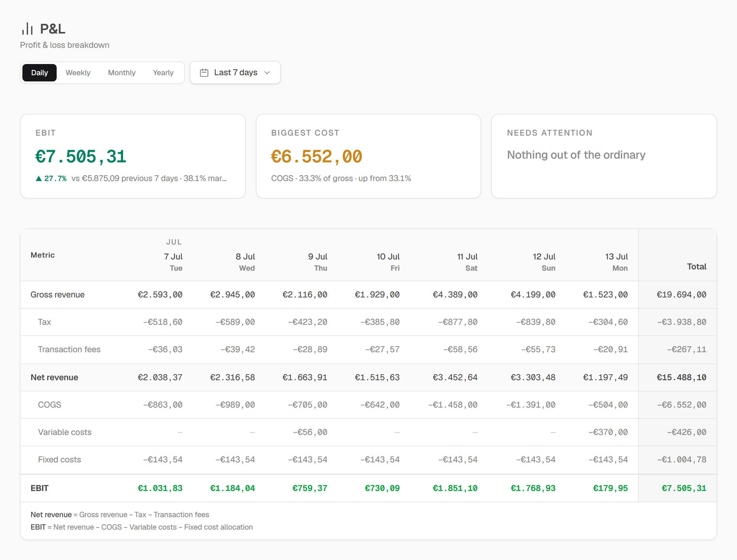Image resolution: width=737 pixels, height=560 pixels.
Task: Click the chevron arrow beside Last 7 days
Action: (x=267, y=73)
